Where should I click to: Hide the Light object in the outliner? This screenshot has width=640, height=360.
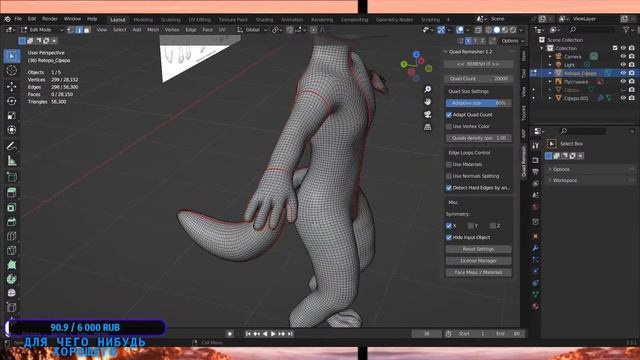pyautogui.click(x=623, y=64)
